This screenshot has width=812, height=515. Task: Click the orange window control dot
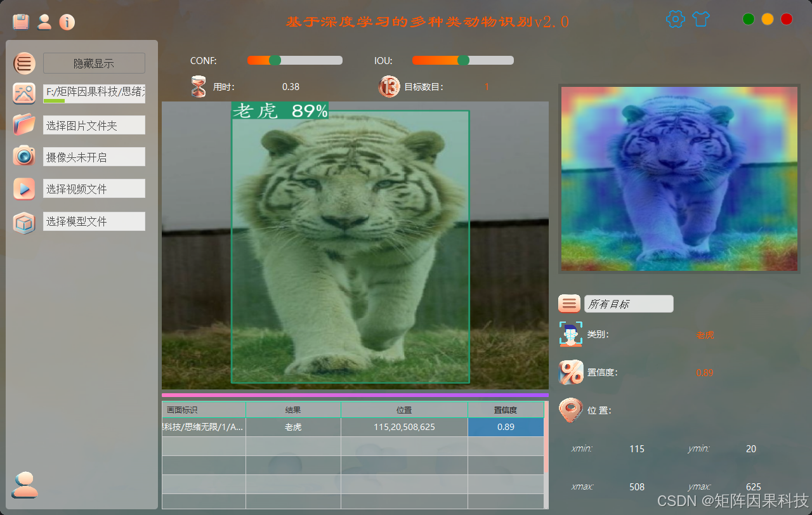point(768,19)
